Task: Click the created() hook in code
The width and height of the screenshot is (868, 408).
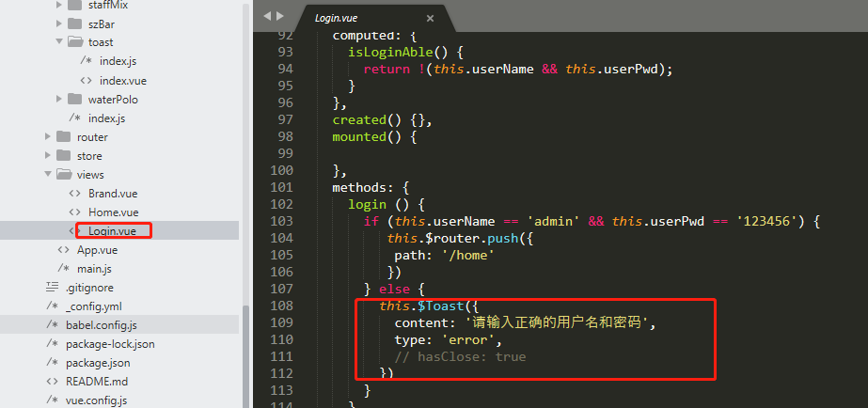Action: pyautogui.click(x=367, y=119)
